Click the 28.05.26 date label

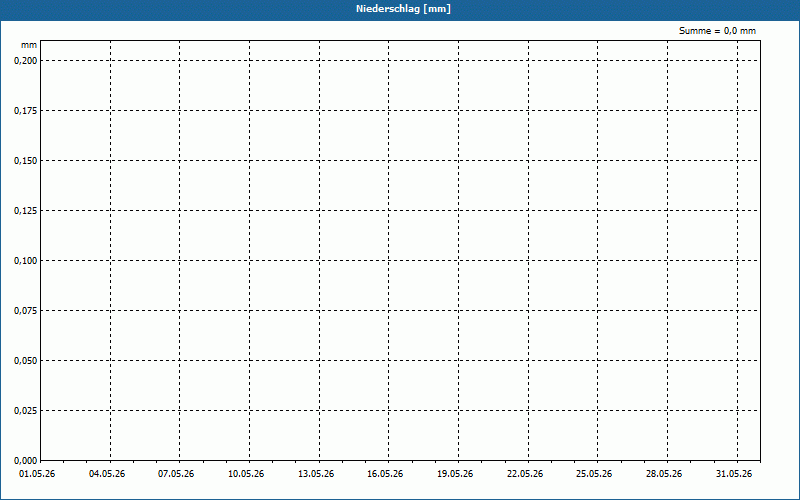(x=664, y=474)
